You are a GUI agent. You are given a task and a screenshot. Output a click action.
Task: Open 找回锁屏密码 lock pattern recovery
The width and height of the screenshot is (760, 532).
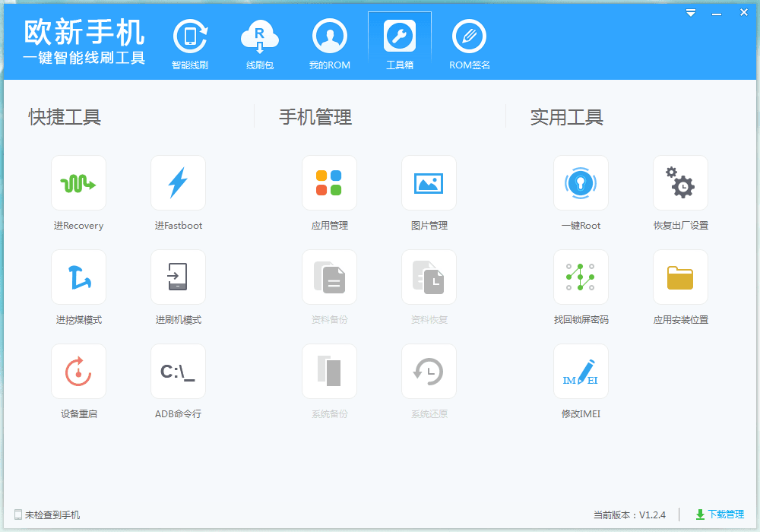(581, 277)
